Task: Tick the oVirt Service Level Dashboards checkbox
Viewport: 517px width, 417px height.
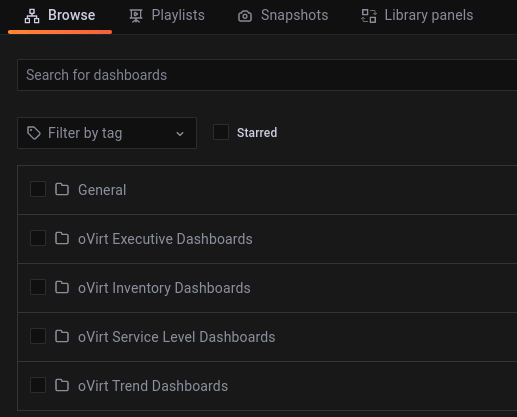Action: pyautogui.click(x=38, y=336)
